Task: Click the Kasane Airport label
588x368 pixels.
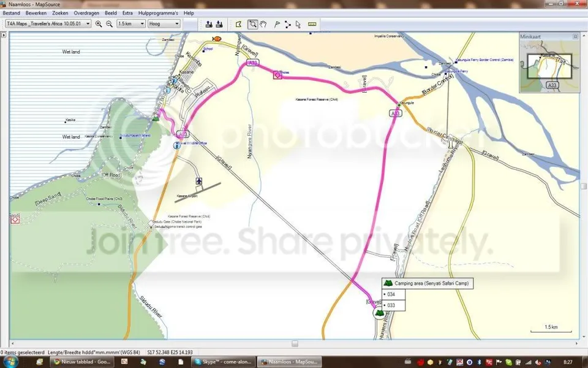Action: (187, 196)
